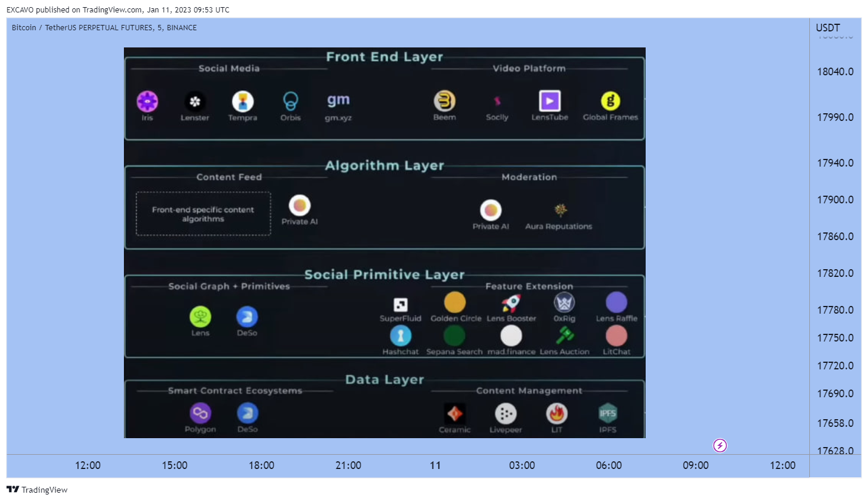This screenshot has width=868, height=501.
Task: Click the Ceramic icon
Action: click(455, 413)
